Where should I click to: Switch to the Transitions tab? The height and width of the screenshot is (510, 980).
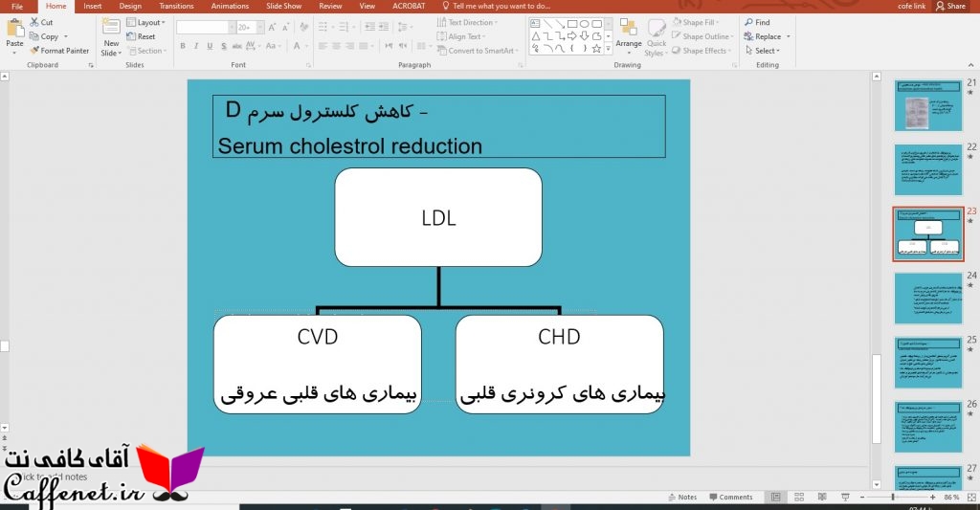pos(176,7)
